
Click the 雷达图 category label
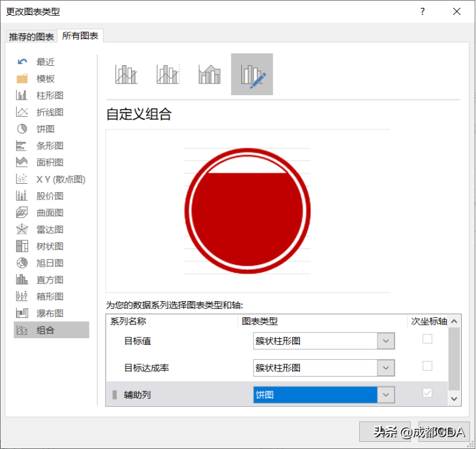[50, 229]
